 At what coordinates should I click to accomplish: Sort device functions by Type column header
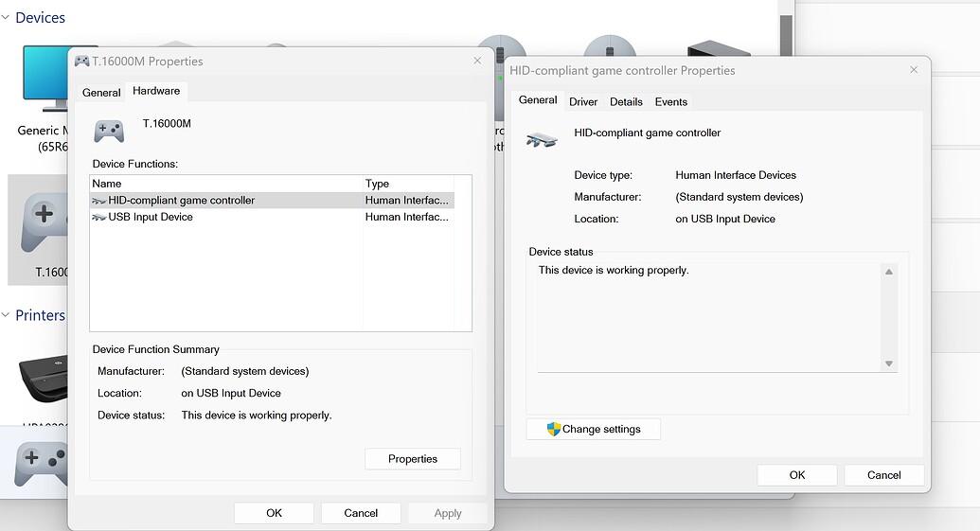[407, 184]
